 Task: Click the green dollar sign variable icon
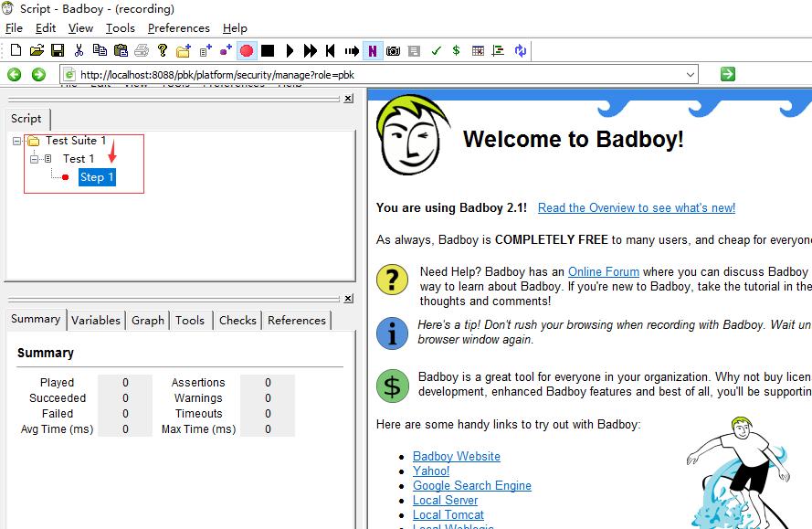click(x=456, y=51)
